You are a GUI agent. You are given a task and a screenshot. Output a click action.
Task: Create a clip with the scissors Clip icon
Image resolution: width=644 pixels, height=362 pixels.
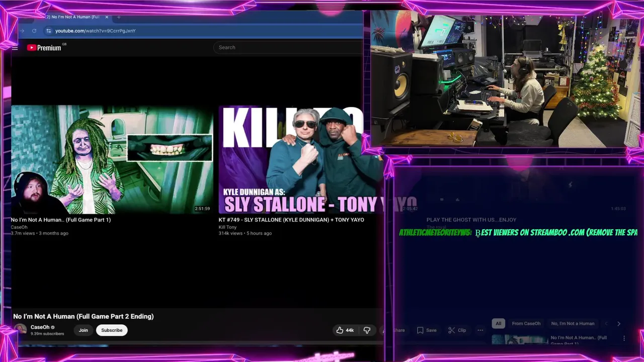coord(457,330)
